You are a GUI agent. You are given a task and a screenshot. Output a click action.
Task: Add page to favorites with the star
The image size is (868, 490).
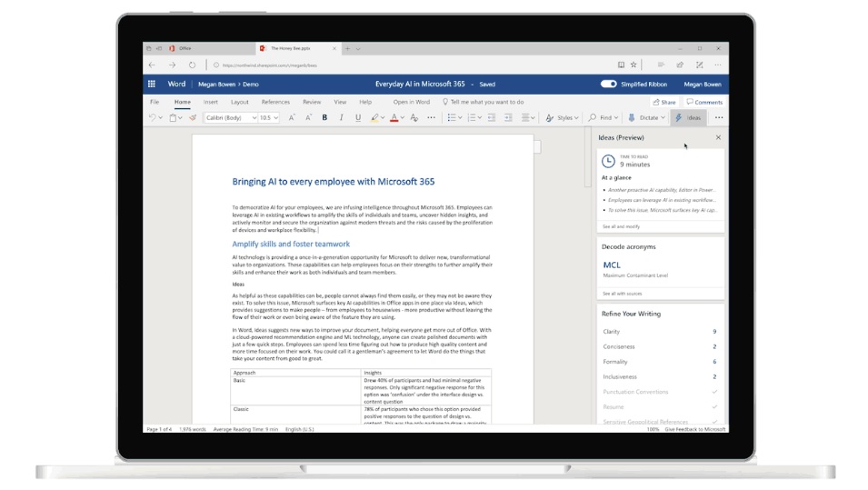(634, 65)
